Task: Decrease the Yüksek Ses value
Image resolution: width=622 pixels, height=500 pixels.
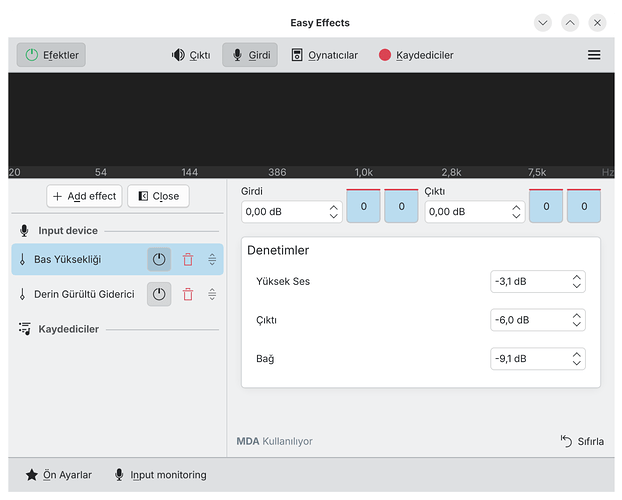Action: [577, 286]
